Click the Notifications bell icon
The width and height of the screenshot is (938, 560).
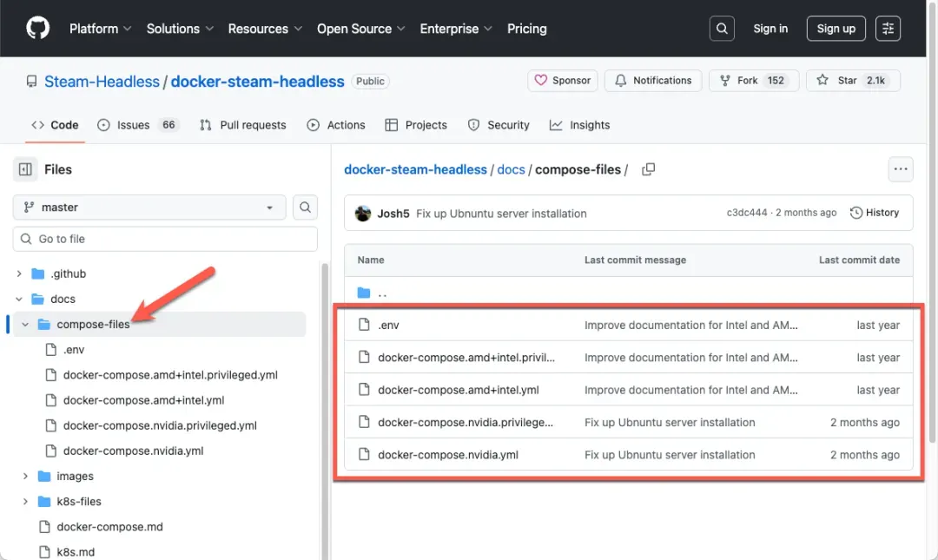click(x=621, y=80)
